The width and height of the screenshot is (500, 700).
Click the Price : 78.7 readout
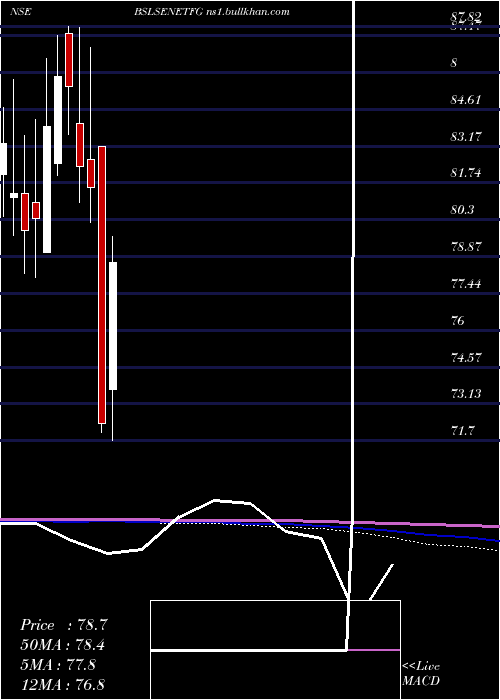click(63, 625)
